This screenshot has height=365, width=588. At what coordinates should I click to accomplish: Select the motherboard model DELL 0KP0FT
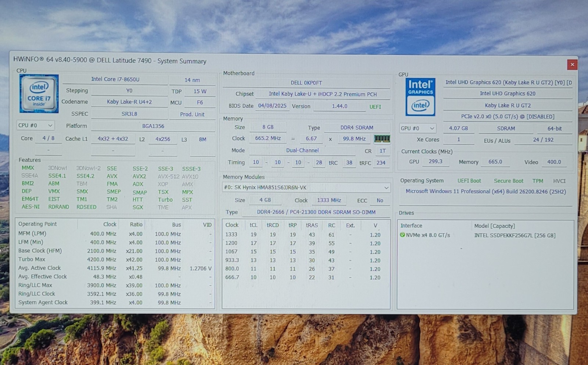(306, 83)
